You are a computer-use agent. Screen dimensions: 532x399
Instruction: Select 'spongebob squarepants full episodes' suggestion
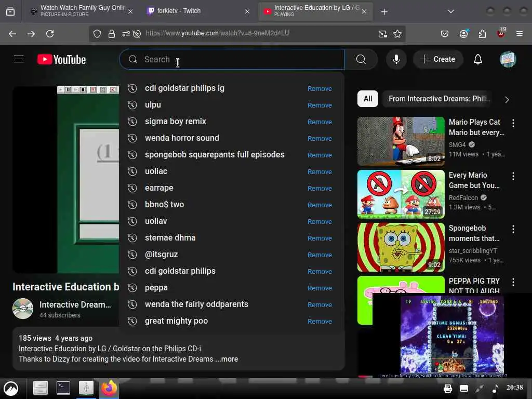point(232,155)
